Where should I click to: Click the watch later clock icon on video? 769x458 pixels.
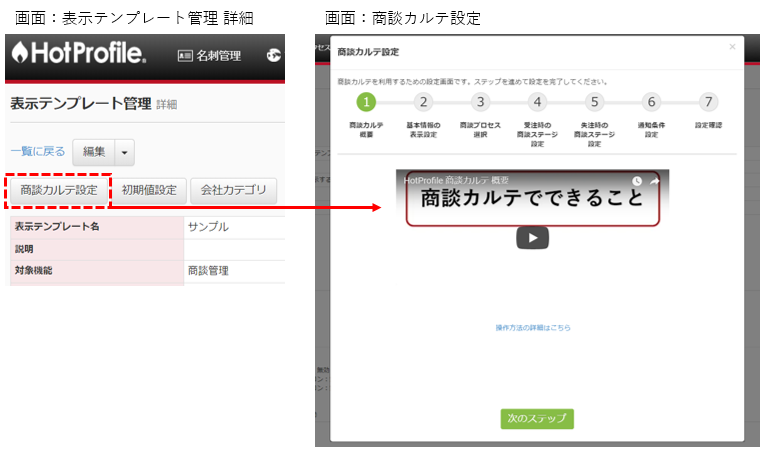[x=637, y=181]
